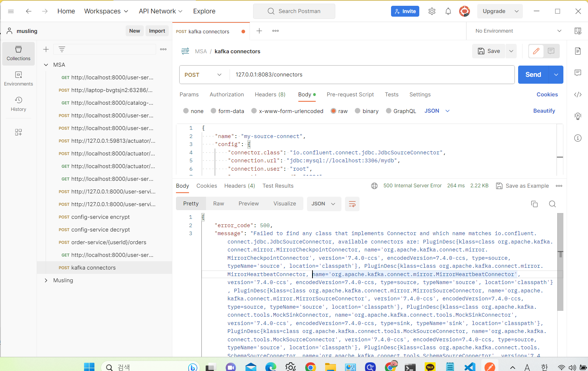Change the response JSON format dropdown

tap(324, 204)
